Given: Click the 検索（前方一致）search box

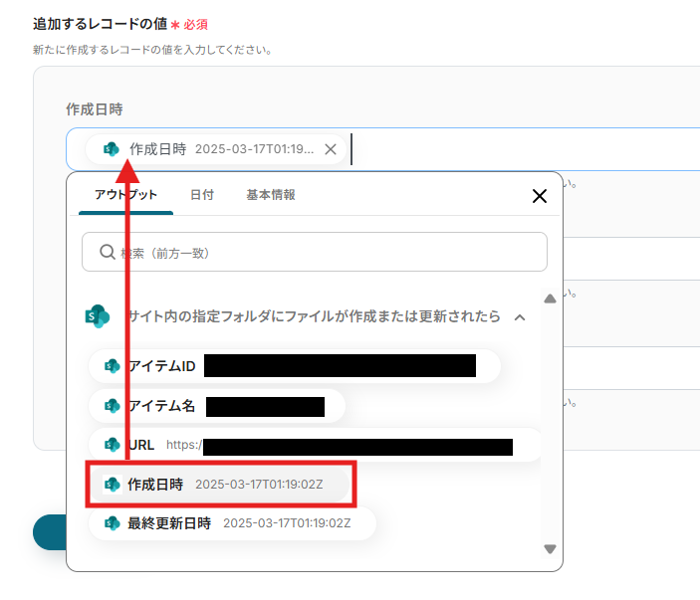Looking at the screenshot, I should [315, 252].
